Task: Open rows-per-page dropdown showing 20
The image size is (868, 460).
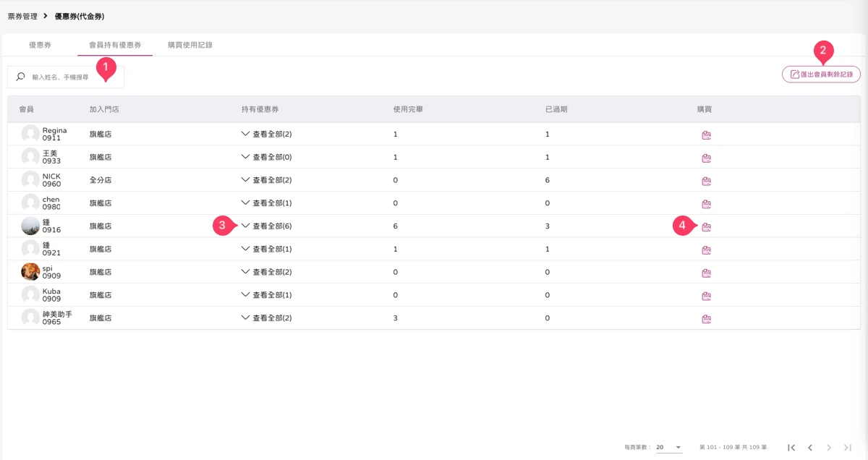Action: tap(669, 448)
